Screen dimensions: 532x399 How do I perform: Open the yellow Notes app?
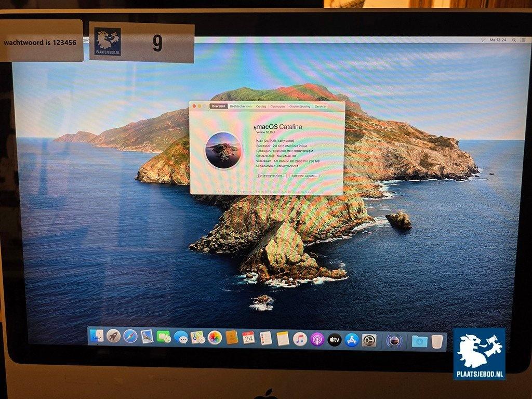(283, 339)
